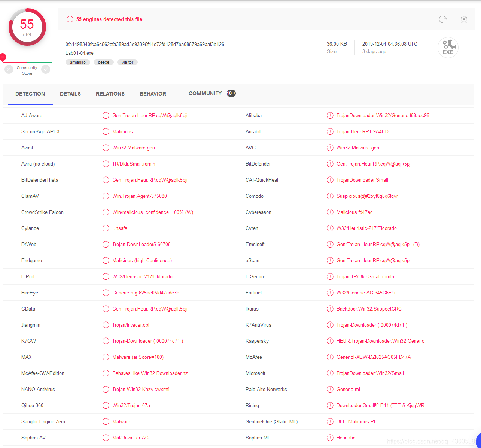481x448 pixels.
Task: Open the RELATIONS tab
Action: click(110, 94)
